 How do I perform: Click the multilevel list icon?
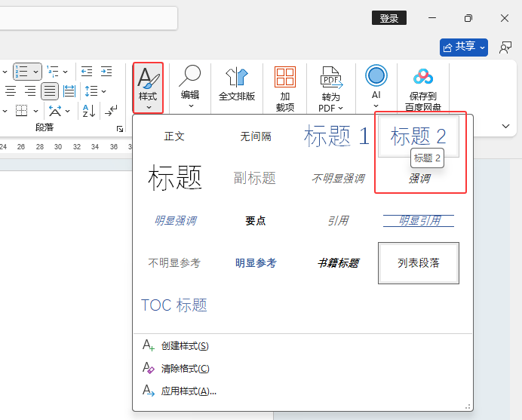tap(53, 72)
